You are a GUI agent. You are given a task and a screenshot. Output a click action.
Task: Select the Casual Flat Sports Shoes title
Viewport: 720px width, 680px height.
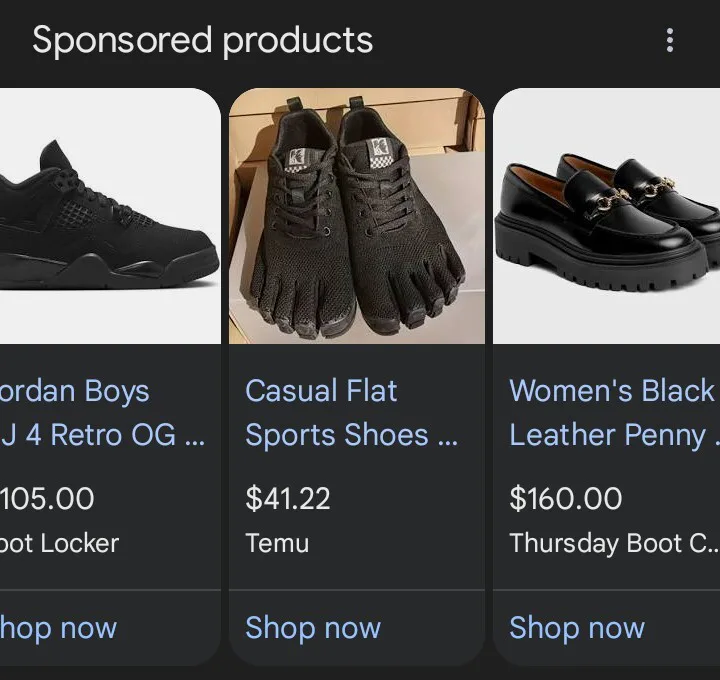[x=350, y=412]
